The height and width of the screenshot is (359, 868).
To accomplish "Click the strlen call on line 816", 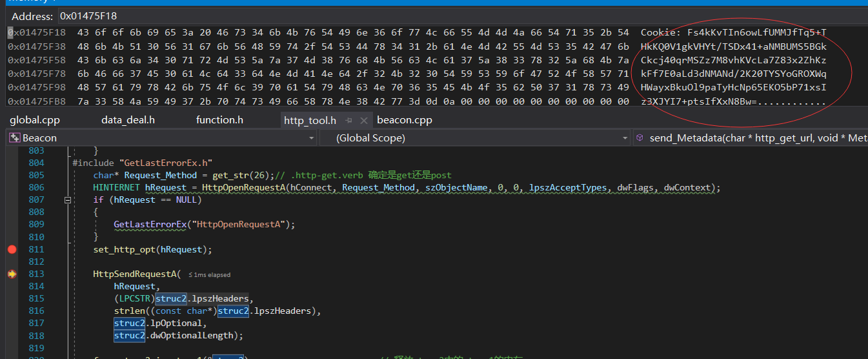I will 129,311.
